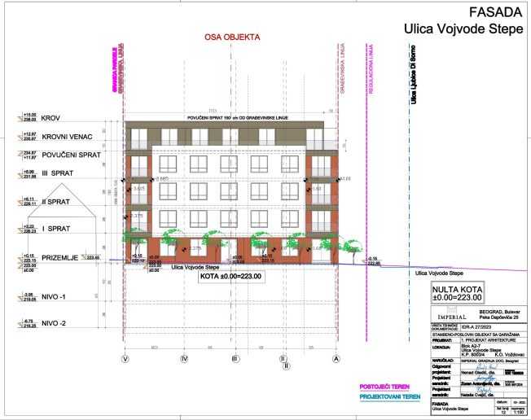Click the IMPERIAL company logo

452,313
